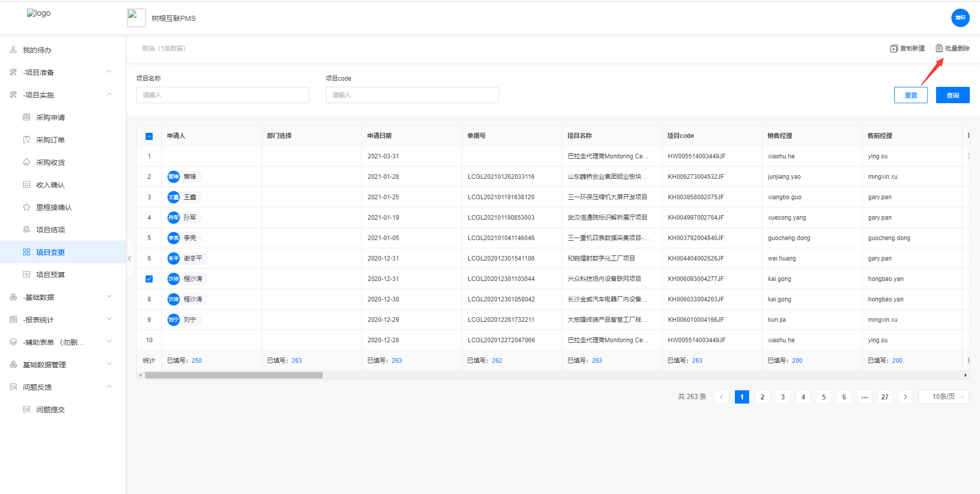Expand the -基础数据 menu chevron

(109, 297)
